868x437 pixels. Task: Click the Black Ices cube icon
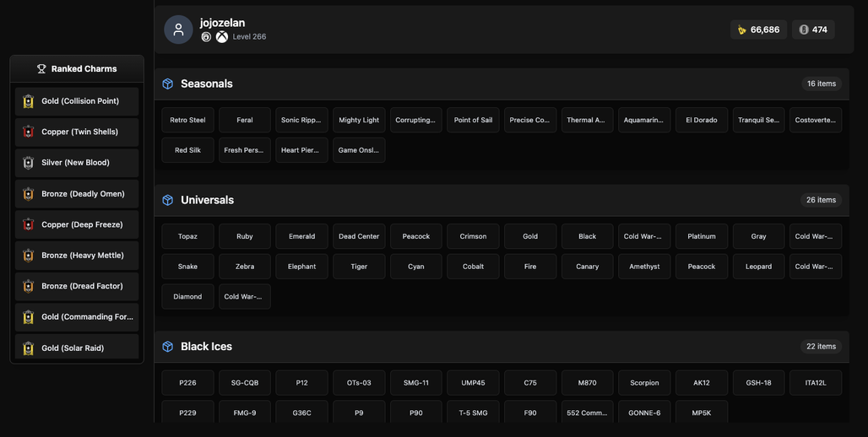168,346
